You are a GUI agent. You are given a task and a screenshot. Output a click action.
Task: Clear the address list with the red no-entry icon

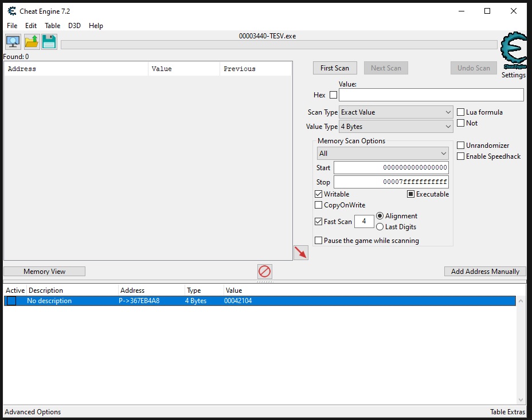(x=265, y=271)
